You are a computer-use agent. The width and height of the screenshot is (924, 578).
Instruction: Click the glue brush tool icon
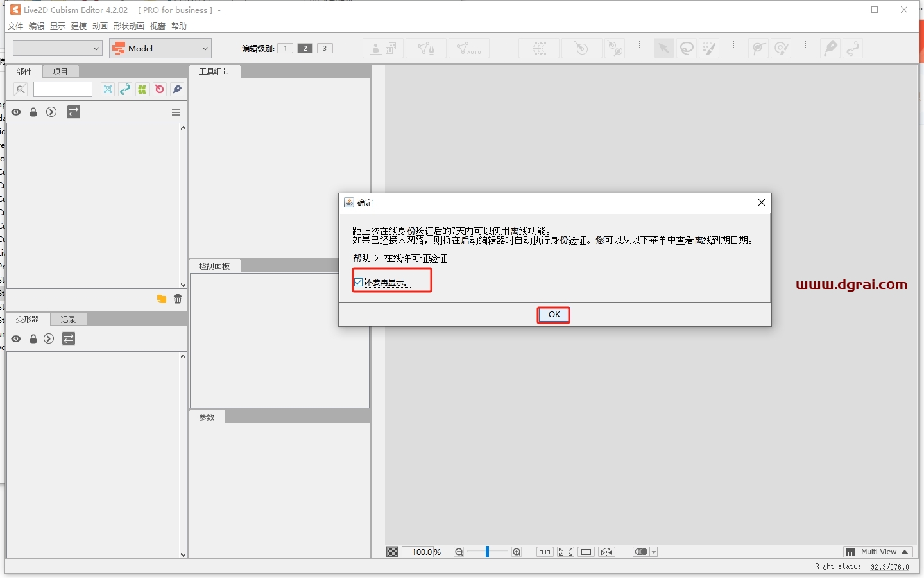coord(781,48)
